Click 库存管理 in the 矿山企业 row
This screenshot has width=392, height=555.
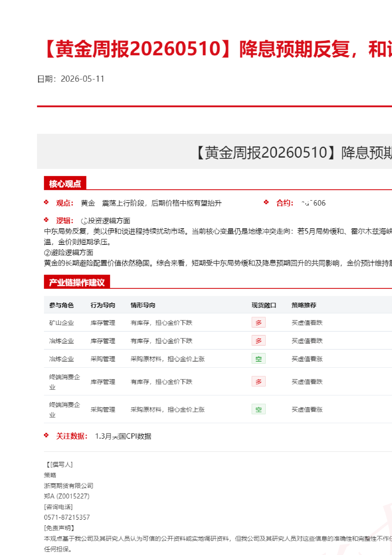click(x=103, y=323)
